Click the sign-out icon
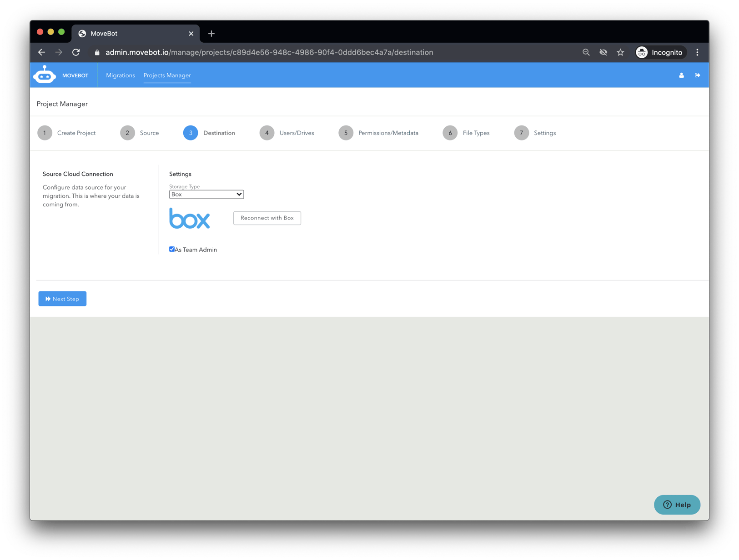 point(698,75)
